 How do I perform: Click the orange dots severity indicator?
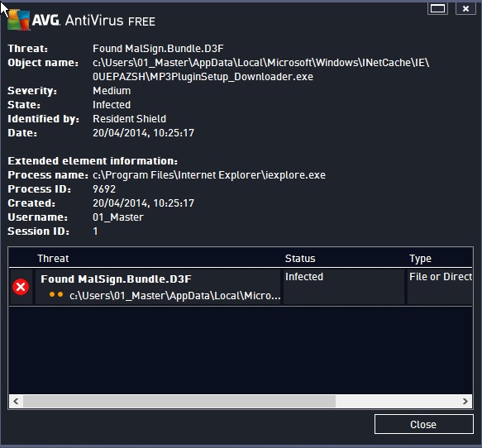tap(56, 295)
